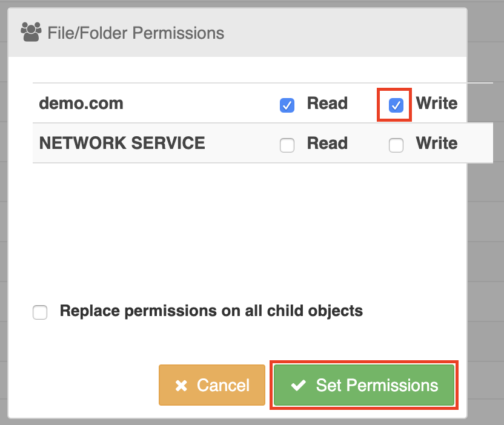The width and height of the screenshot is (504, 425).
Task: Click the File/Folder Permissions dialog title
Action: coord(136,33)
